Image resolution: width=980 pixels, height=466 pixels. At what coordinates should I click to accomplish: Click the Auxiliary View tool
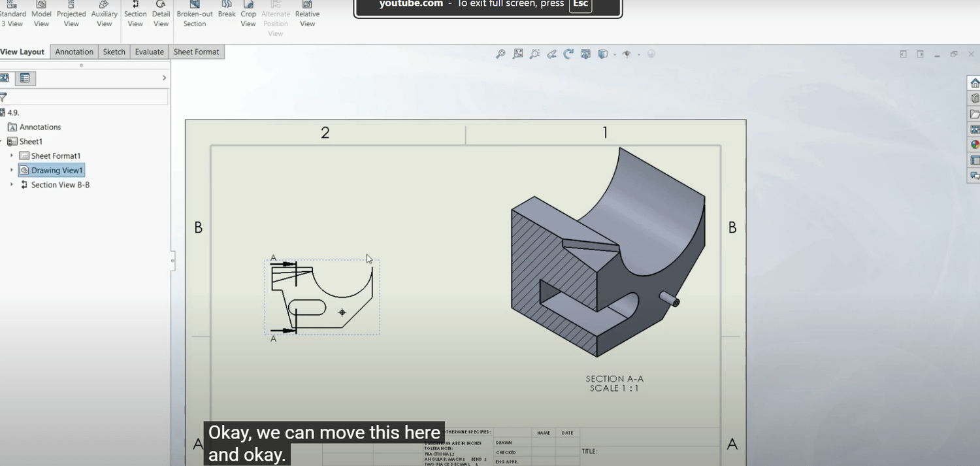pyautogui.click(x=105, y=14)
